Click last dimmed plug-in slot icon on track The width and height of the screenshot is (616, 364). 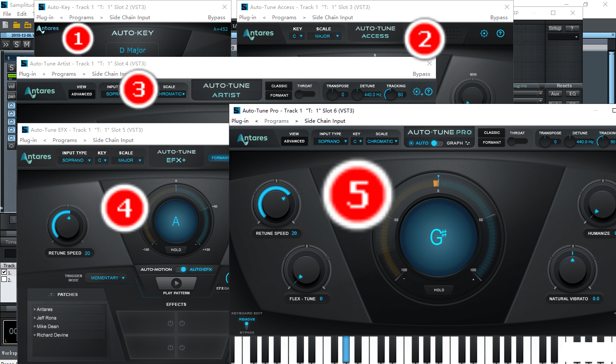point(12,146)
